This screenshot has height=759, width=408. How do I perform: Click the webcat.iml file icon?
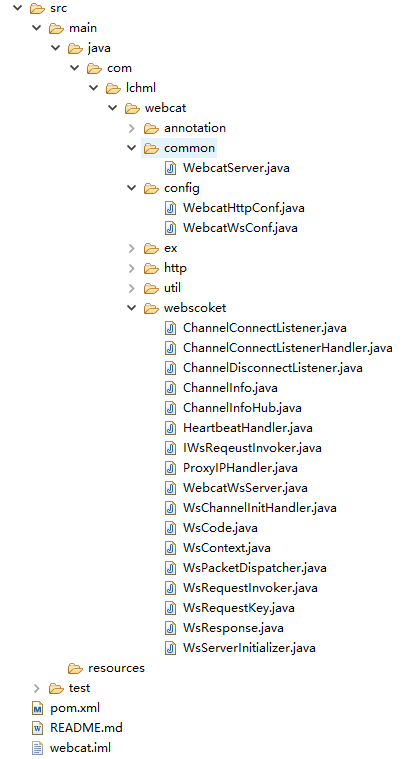pyautogui.click(x=37, y=748)
